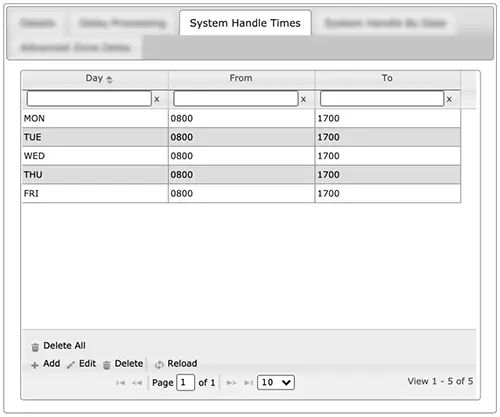This screenshot has height=417, width=500.
Task: Click the Reload button label
Action: (x=182, y=363)
